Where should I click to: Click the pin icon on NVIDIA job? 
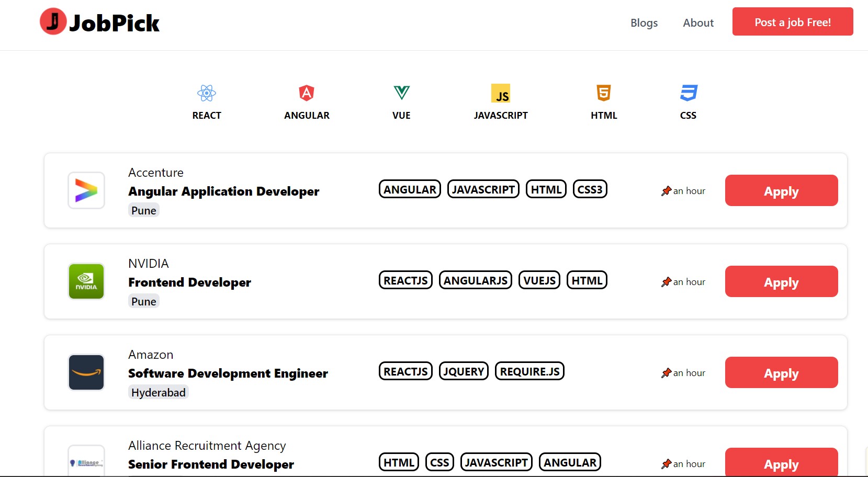pyautogui.click(x=666, y=282)
